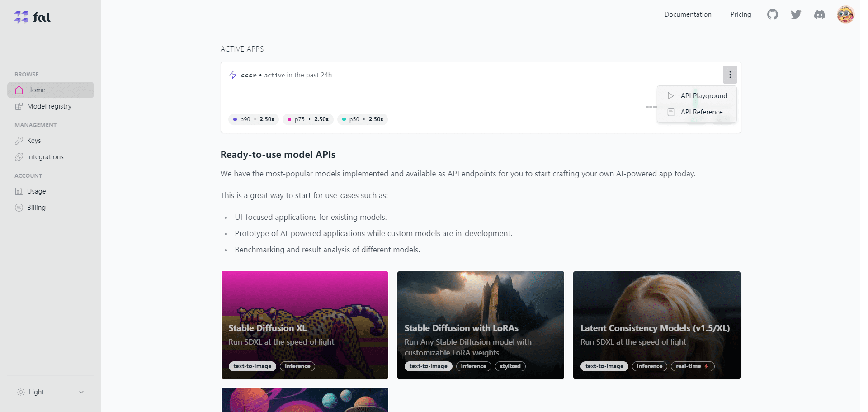This screenshot has width=868, height=412.
Task: Click the Ready-to-use model APIs heading
Action: [278, 155]
